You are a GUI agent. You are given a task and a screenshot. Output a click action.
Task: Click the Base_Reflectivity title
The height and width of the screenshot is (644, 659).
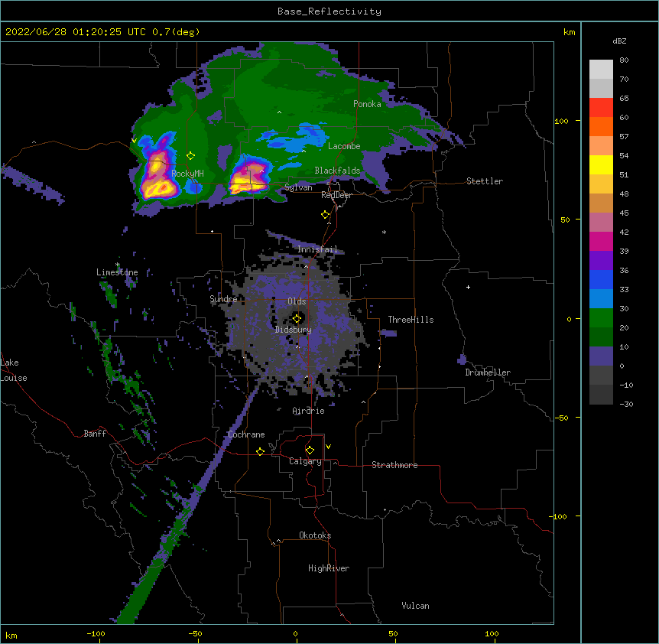[329, 11]
